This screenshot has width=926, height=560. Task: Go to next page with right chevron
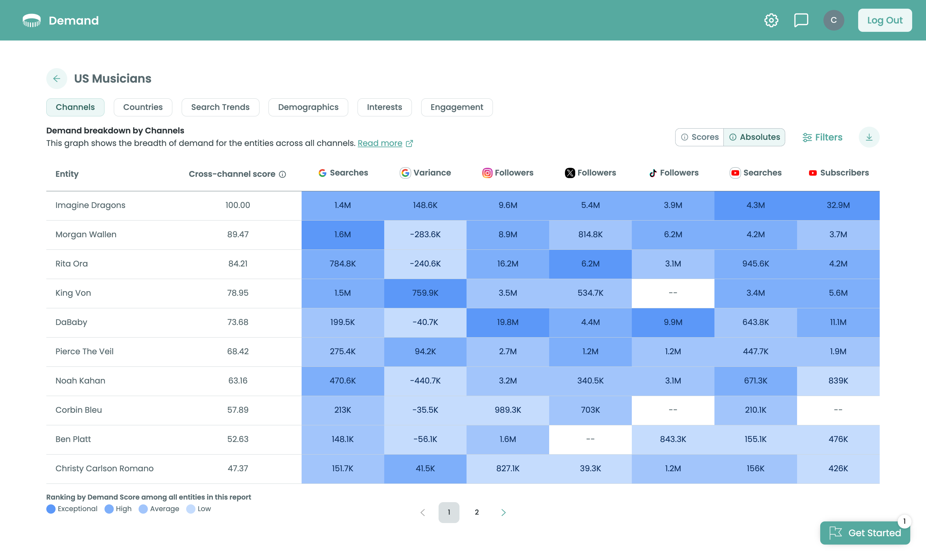pyautogui.click(x=504, y=513)
